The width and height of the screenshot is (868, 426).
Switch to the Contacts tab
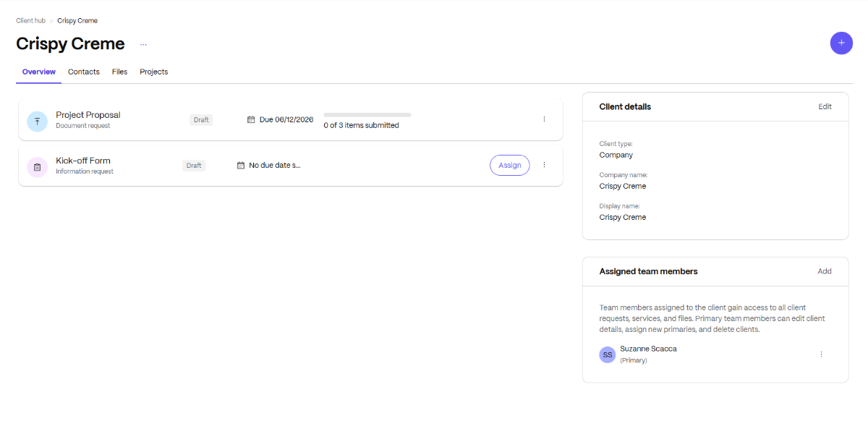pos(83,72)
